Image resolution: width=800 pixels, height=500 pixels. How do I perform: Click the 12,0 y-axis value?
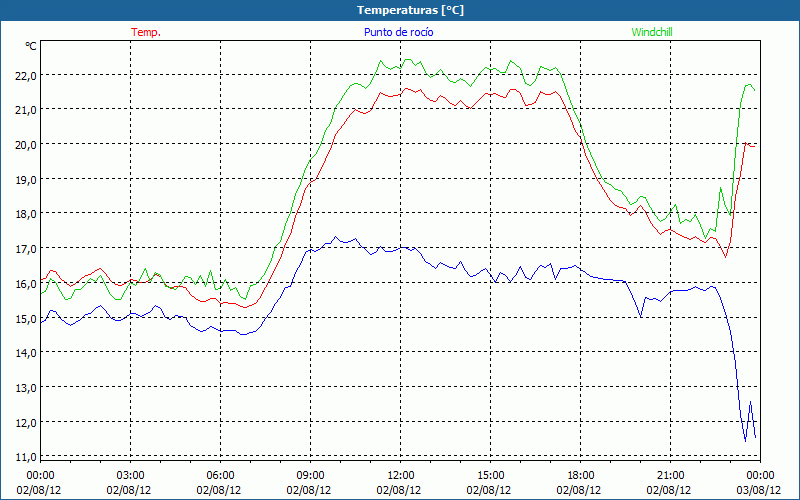tap(27, 422)
